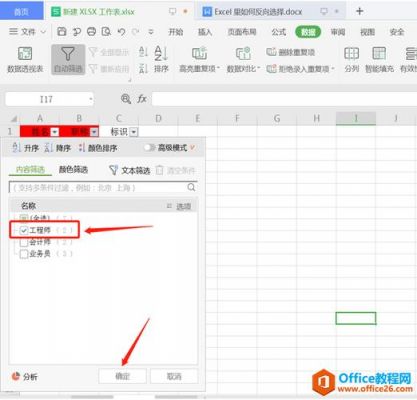Click the print icon in quick toolbar
The image size is (417, 400).
tap(91, 32)
